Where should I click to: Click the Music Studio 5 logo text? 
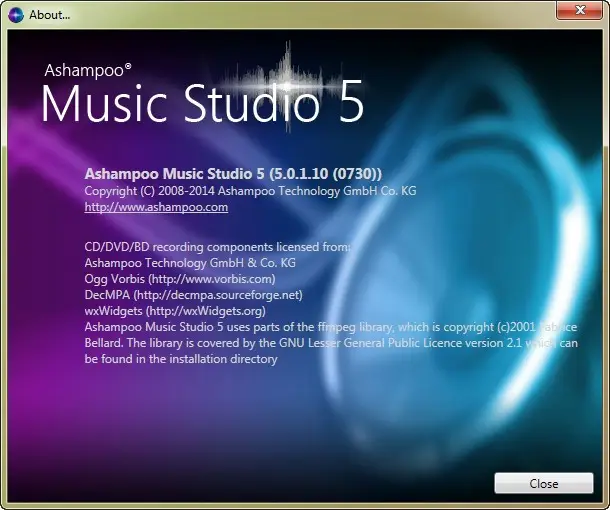(202, 104)
